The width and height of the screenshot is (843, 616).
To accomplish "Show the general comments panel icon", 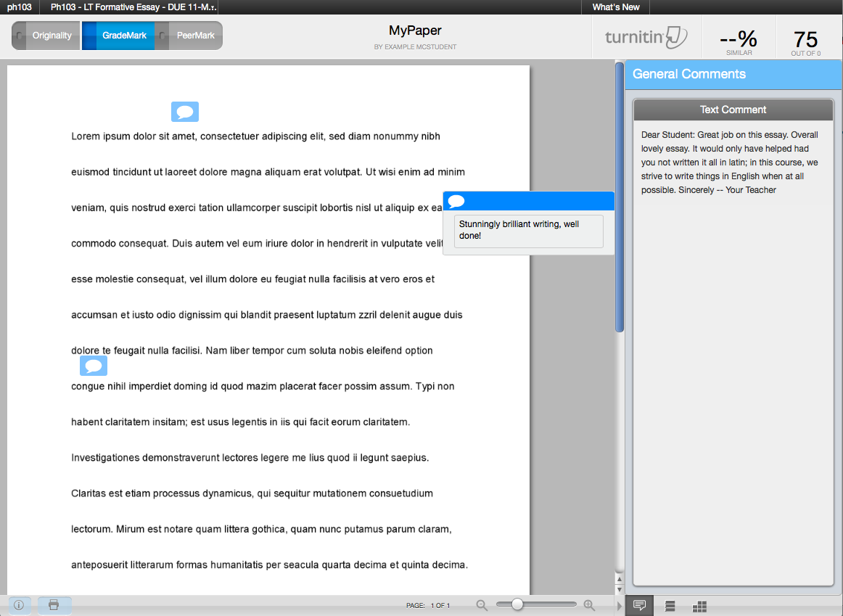I will [640, 606].
